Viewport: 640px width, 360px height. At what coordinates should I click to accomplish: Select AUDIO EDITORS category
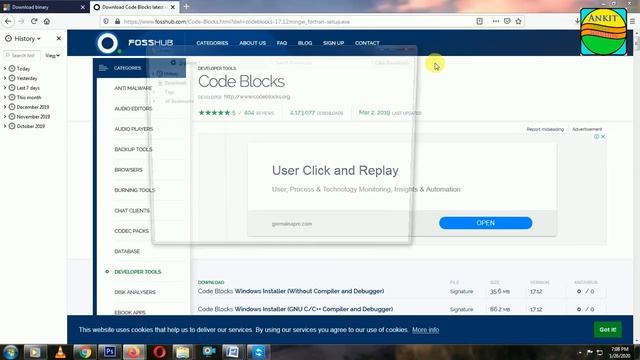133,109
